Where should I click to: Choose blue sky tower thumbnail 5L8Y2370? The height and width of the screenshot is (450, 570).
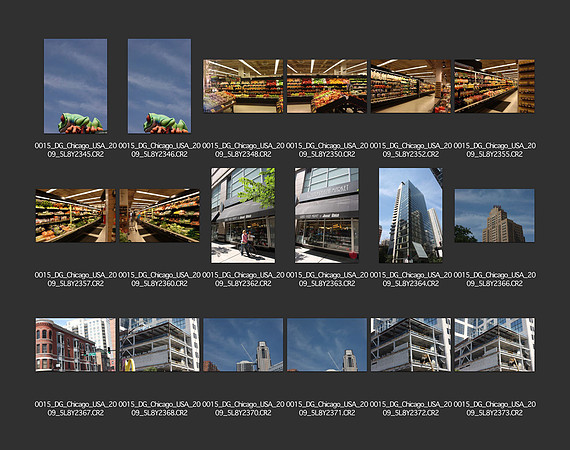click(243, 345)
